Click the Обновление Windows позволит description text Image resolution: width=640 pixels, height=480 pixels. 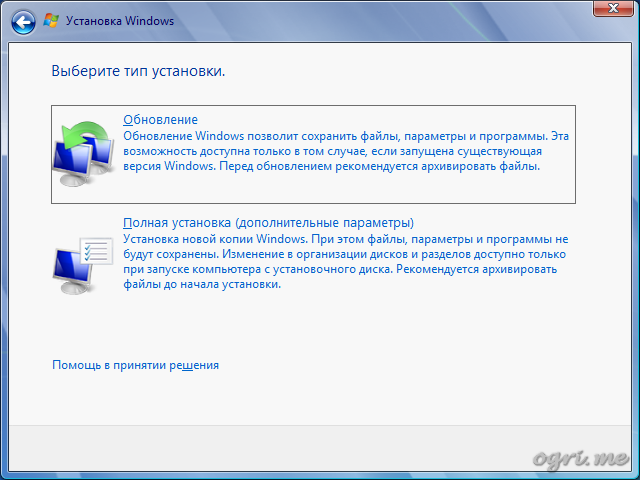click(346, 151)
